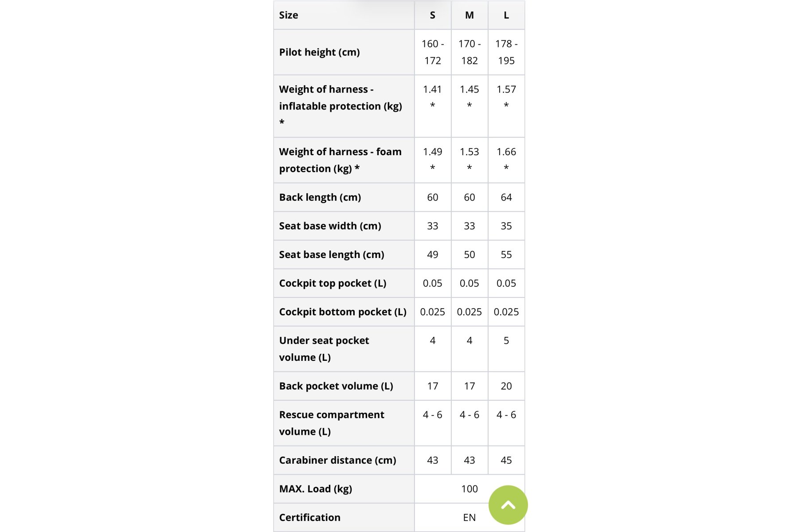Click the 178 - 195 pilot height cell
Screen dimensions: 798x532
(x=506, y=52)
